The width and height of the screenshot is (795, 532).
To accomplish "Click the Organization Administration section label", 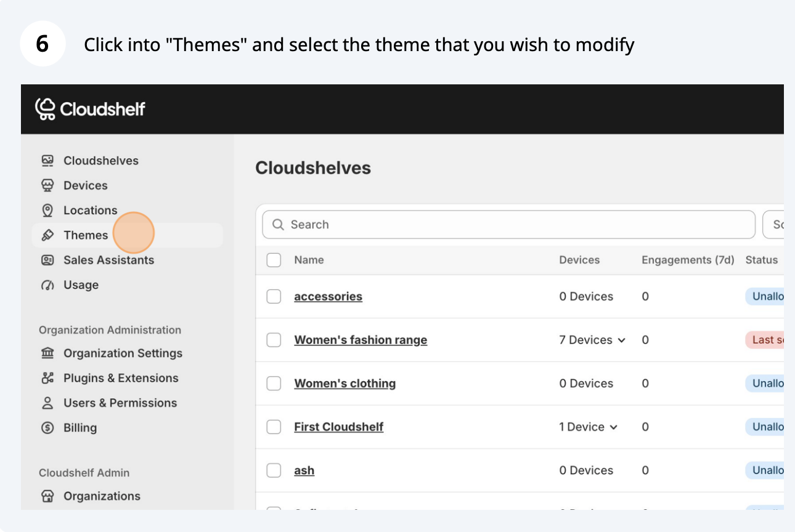I will (110, 330).
